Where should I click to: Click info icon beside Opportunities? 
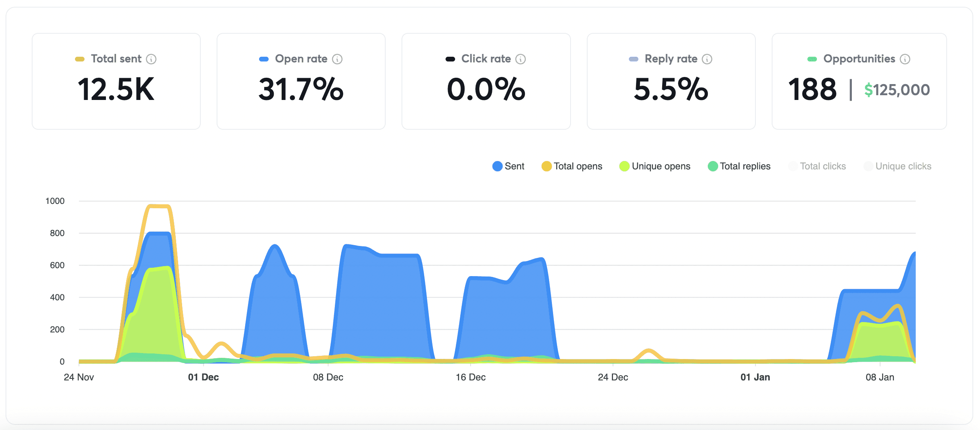(905, 59)
